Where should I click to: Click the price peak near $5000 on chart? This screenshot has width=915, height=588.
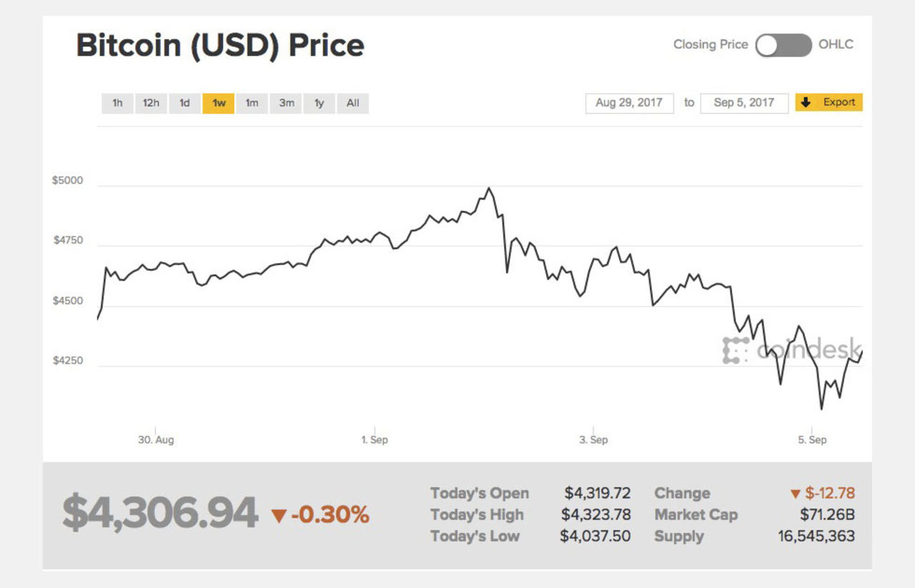pos(489,188)
